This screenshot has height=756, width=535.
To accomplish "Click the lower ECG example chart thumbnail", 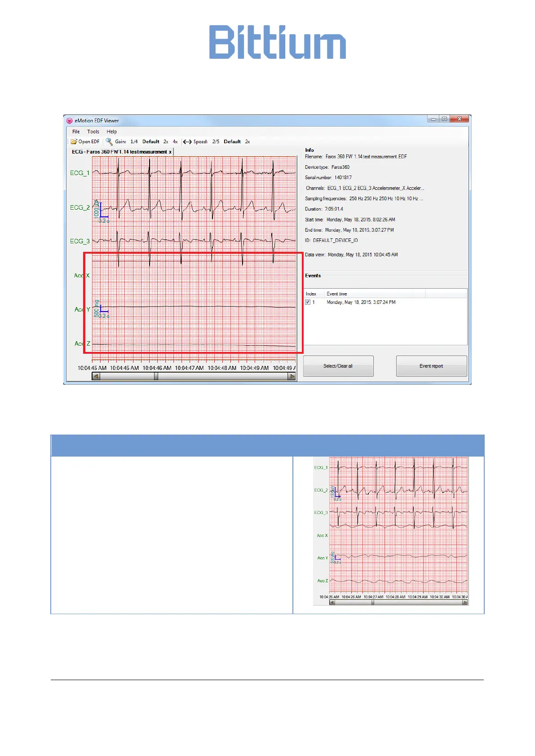I will [391, 531].
